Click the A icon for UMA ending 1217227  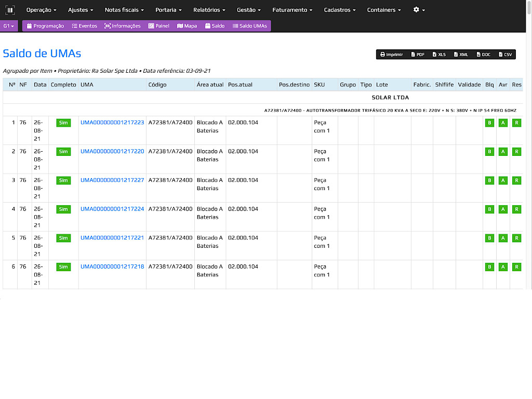(x=503, y=180)
